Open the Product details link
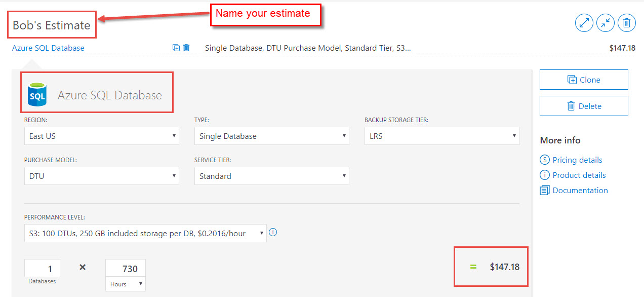 [579, 175]
